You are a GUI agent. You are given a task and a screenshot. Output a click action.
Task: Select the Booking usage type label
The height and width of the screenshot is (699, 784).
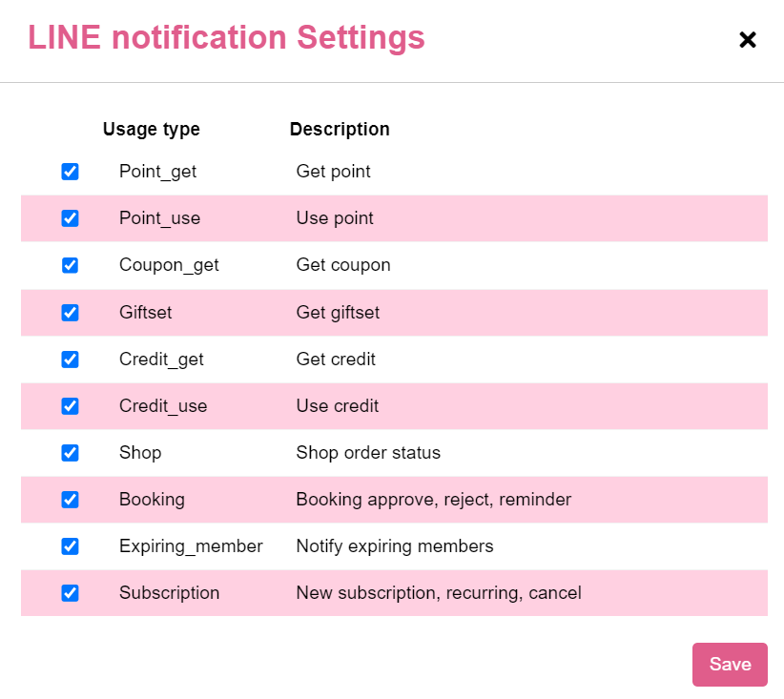coord(152,500)
